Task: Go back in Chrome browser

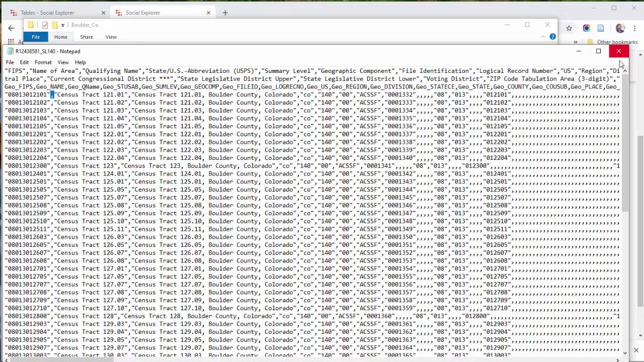Action: click(11, 29)
